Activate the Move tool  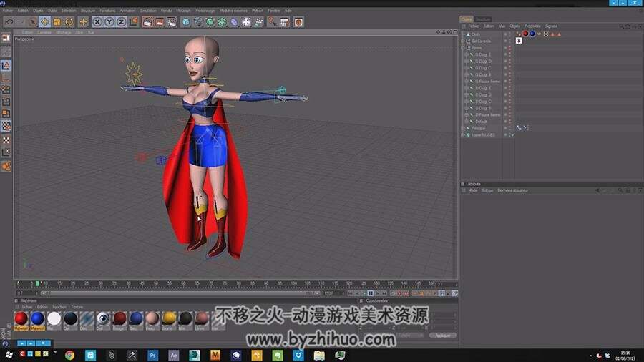pyautogui.click(x=45, y=21)
